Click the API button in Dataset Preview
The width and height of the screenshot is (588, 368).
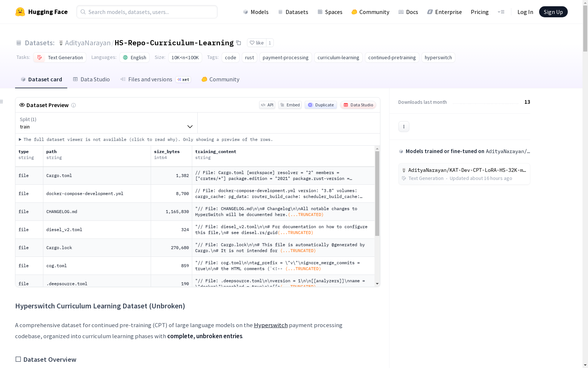pyautogui.click(x=267, y=105)
